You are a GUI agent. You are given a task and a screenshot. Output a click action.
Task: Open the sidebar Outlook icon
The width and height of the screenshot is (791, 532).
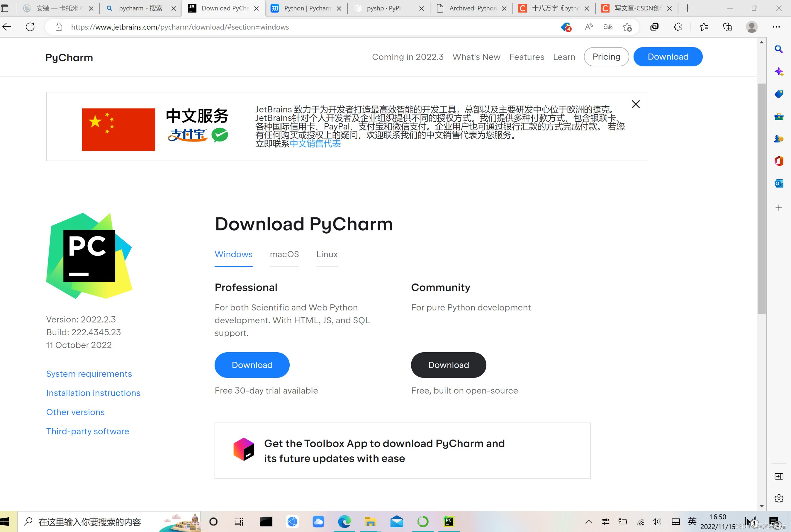(779, 184)
